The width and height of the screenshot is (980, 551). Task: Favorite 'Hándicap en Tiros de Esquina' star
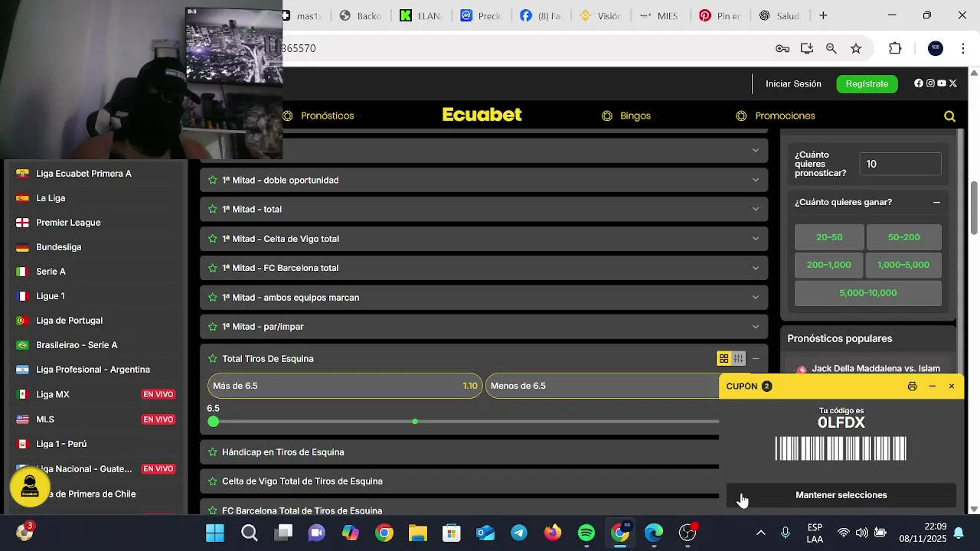point(213,452)
